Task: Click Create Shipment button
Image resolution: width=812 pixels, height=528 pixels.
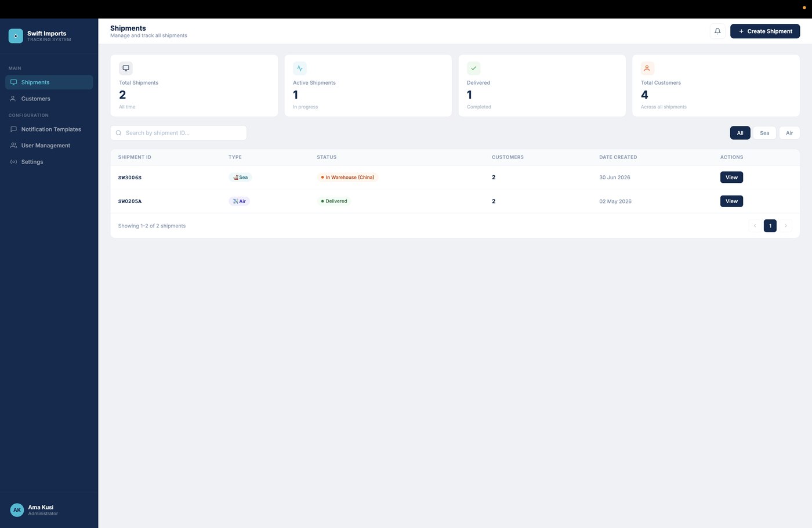Action: coord(765,31)
